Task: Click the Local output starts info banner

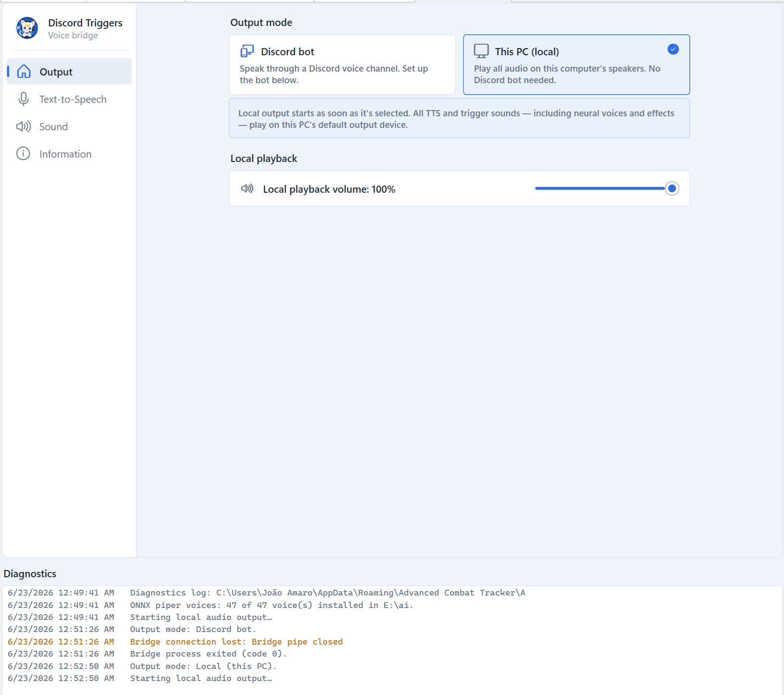Action: [459, 118]
